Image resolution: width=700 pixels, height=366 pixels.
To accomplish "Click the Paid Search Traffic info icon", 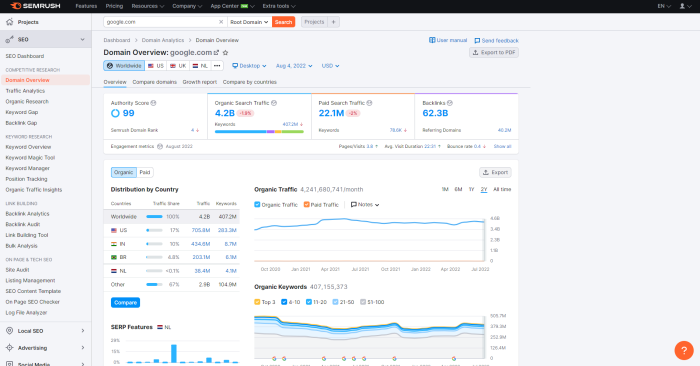I will coord(369,103).
